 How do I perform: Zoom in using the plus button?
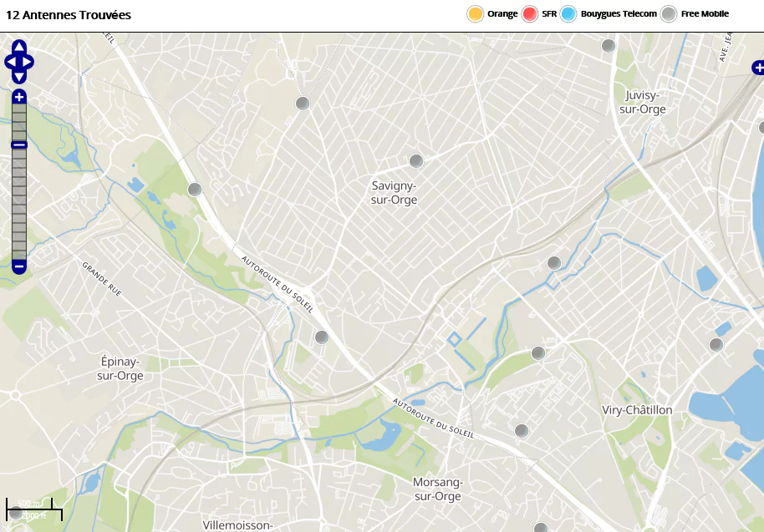coord(19,97)
